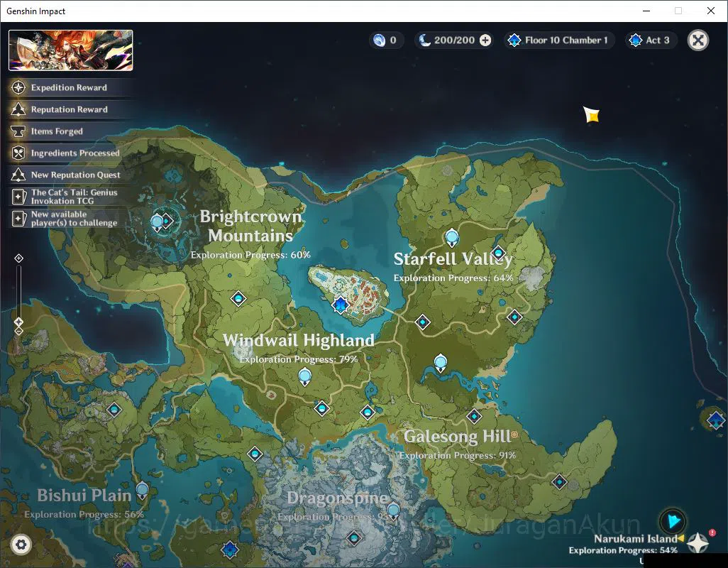Click the map zoom slider handle

click(x=18, y=322)
